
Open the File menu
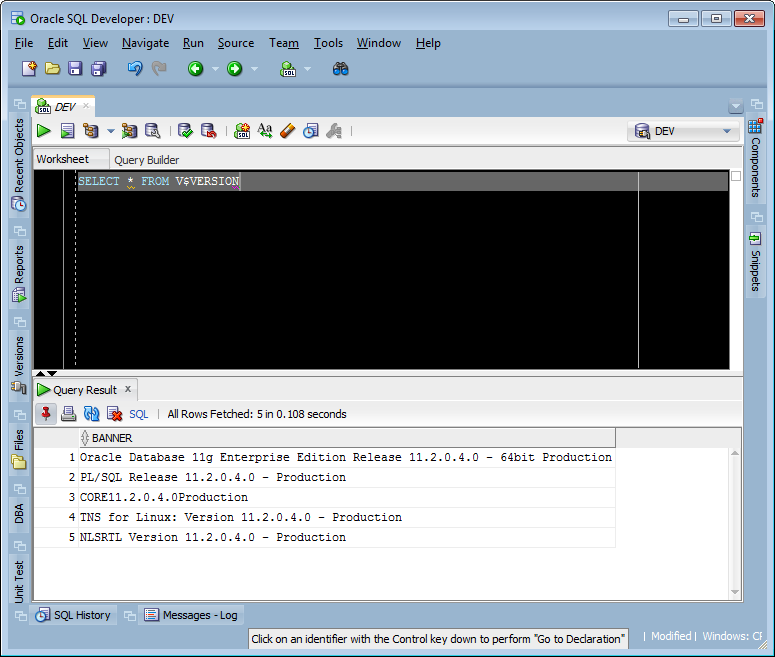point(24,43)
